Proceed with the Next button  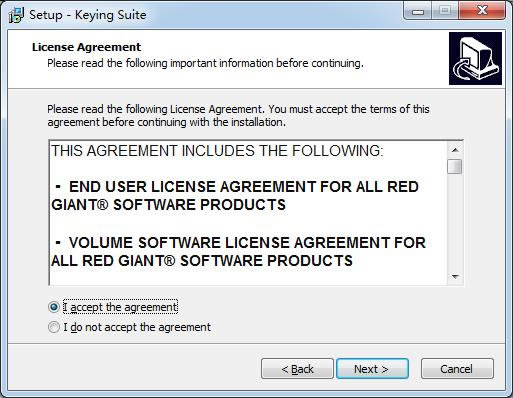pyautogui.click(x=372, y=369)
